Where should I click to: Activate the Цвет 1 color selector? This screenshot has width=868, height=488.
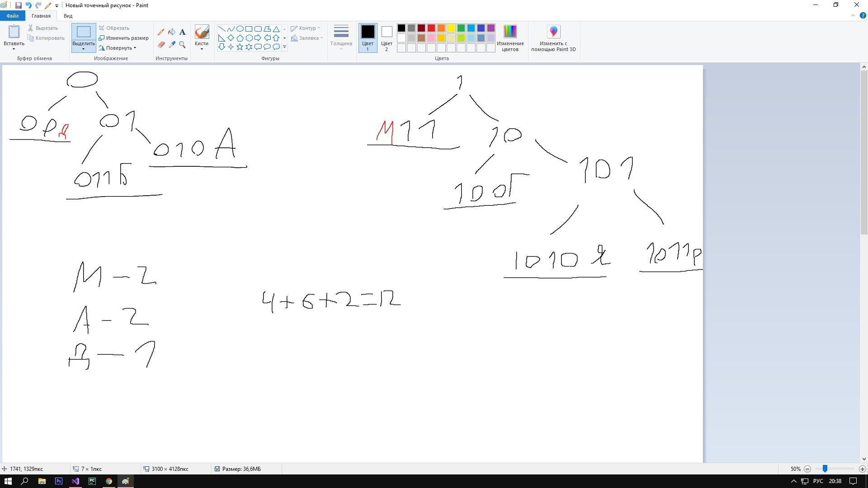pos(368,38)
